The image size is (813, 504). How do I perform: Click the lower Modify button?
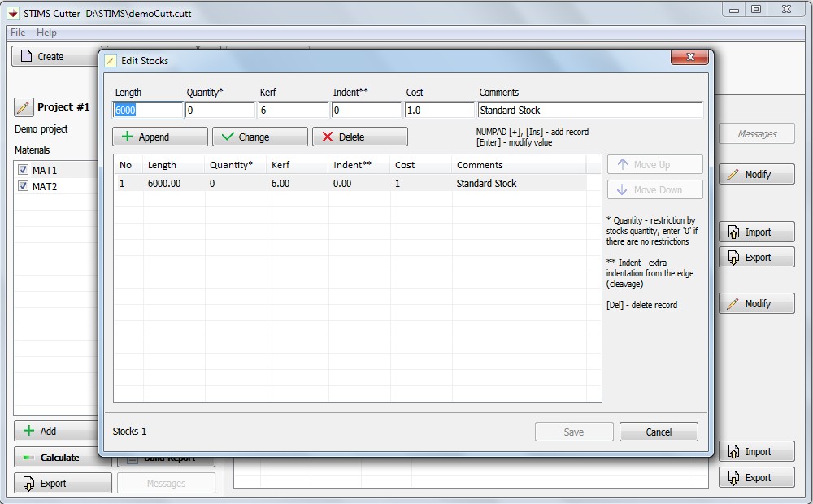pos(756,303)
